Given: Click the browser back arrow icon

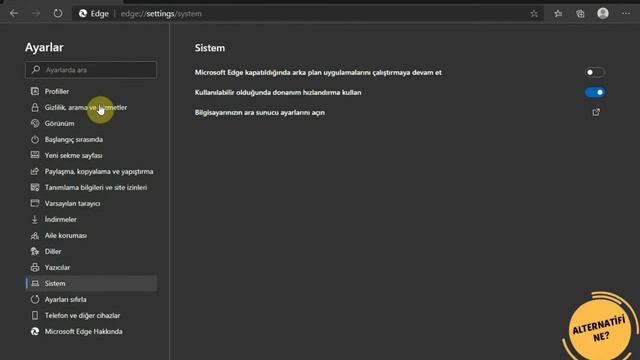Looking at the screenshot, I should click(x=14, y=13).
